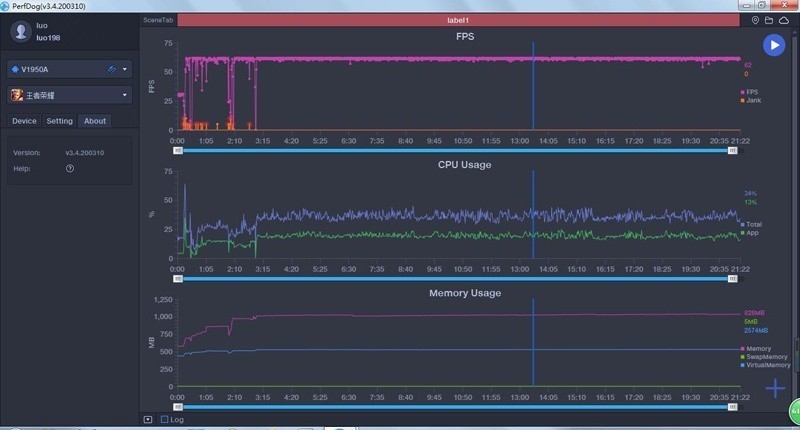Viewport: 800px width, 430px height.
Task: Open the folder icon in top bar
Action: click(x=769, y=20)
